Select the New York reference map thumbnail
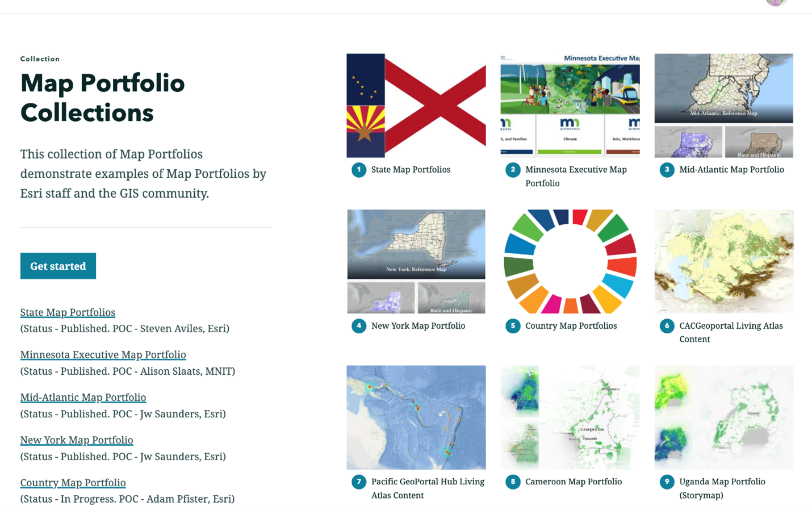 [416, 261]
